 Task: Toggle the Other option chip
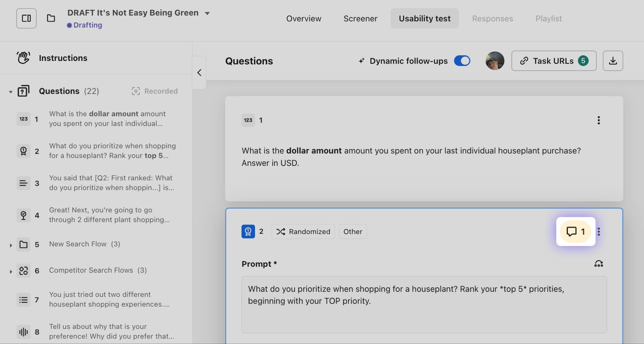tap(353, 232)
